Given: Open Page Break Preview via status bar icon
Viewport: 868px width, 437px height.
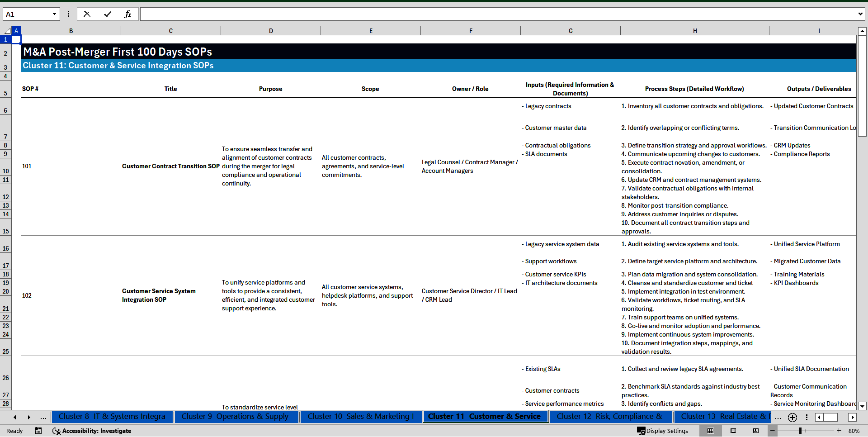Looking at the screenshot, I should [756, 431].
